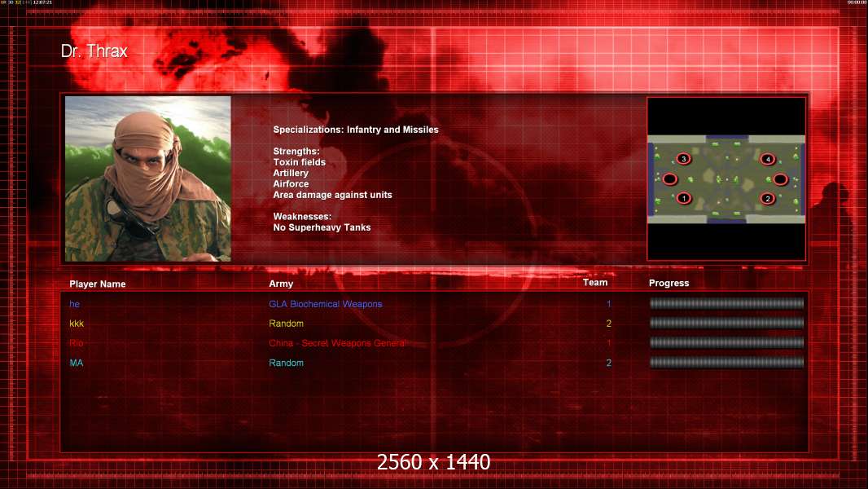Select player name he
Image resolution: width=868 pixels, height=489 pixels.
[75, 304]
